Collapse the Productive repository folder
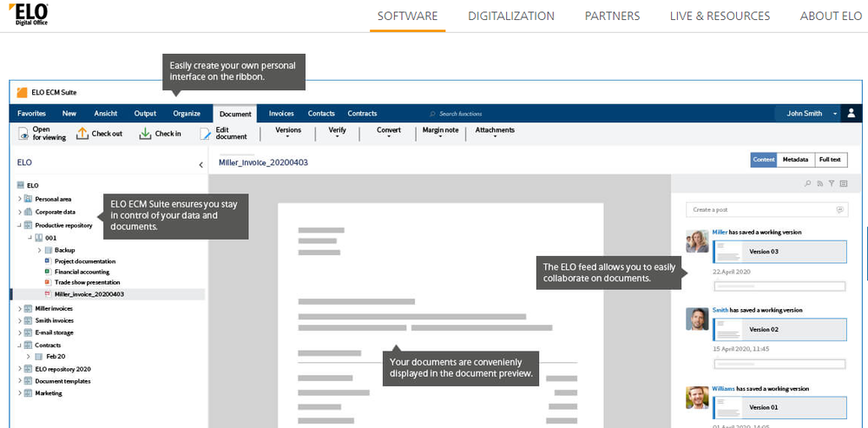 [x=19, y=226]
